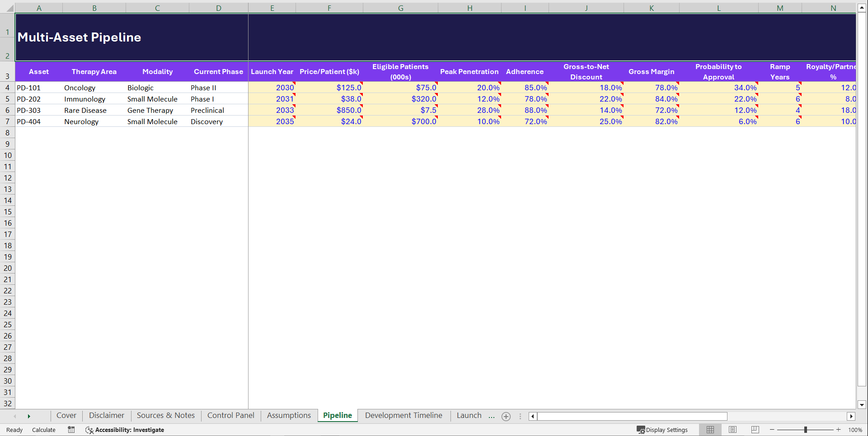
Task: Select the Launch Year header cell
Action: [x=272, y=71]
